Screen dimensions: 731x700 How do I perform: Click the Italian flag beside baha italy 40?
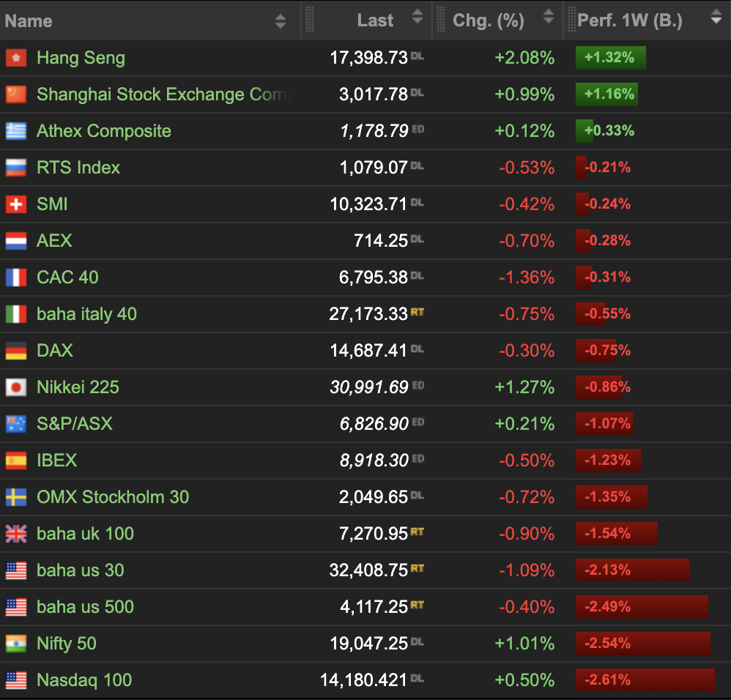[16, 314]
